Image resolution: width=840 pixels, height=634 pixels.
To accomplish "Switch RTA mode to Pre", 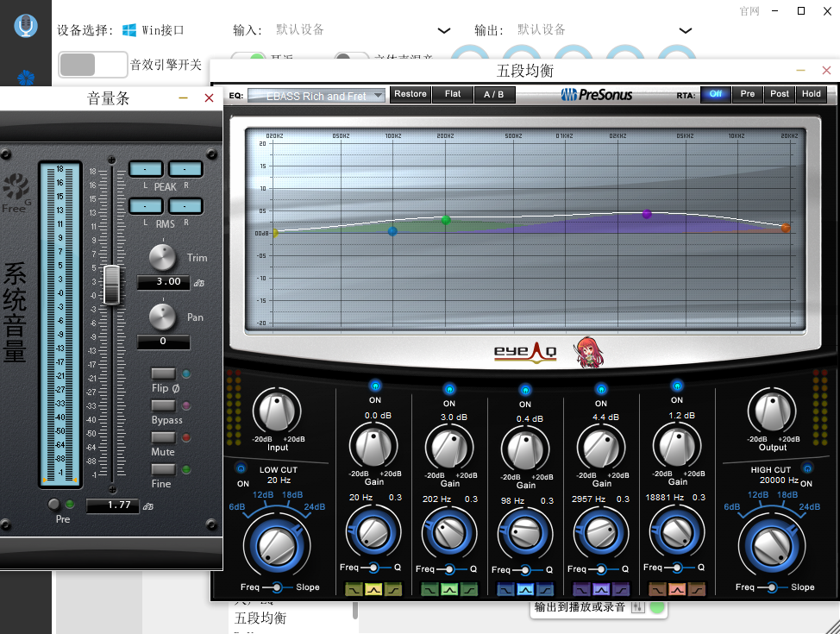I will (748, 94).
